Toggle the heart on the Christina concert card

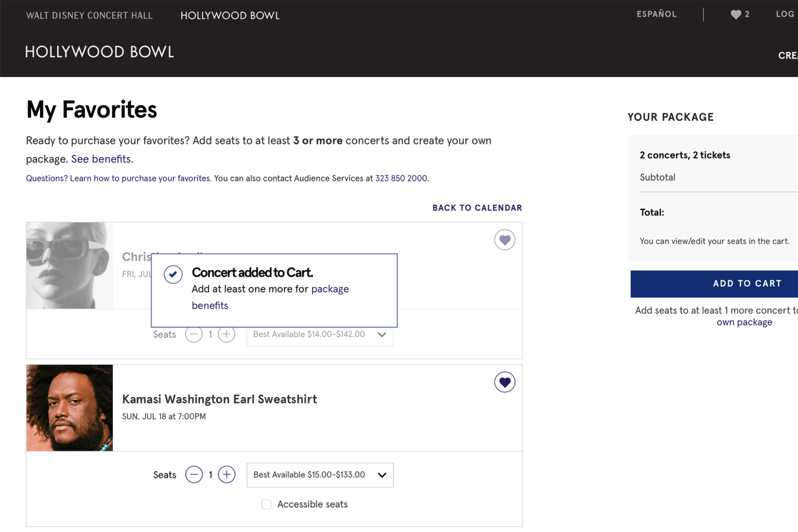pos(505,240)
